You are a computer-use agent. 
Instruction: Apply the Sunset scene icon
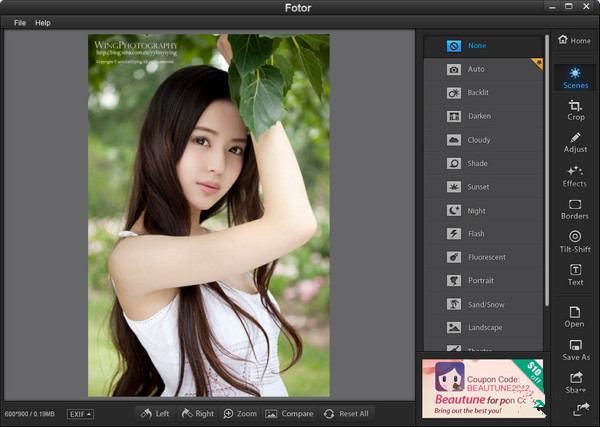click(454, 187)
